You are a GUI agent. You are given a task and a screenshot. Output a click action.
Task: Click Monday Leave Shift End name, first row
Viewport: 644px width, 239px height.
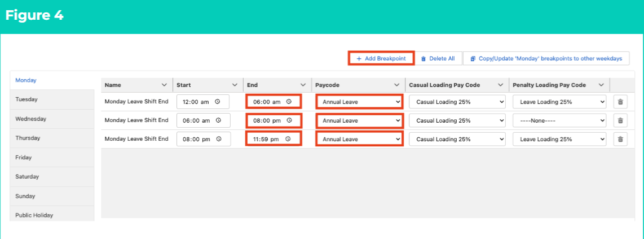pos(136,102)
